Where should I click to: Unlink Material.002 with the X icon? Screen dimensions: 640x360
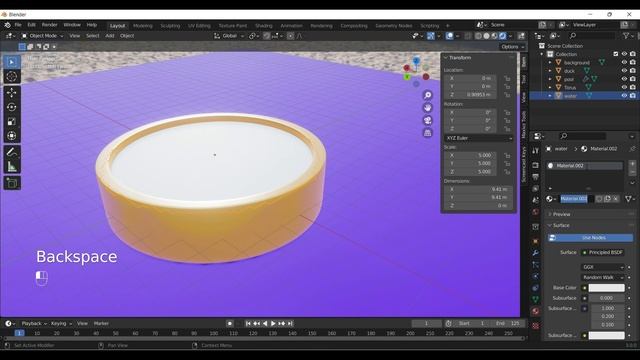[x=616, y=199]
